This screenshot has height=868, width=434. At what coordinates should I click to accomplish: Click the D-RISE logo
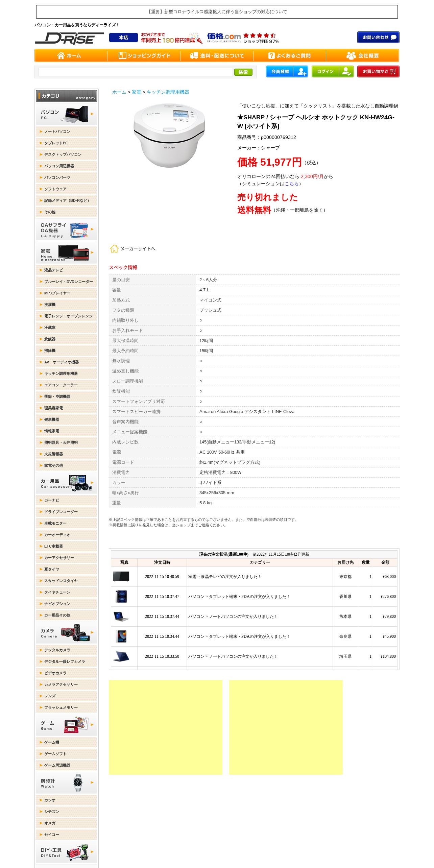coord(69,38)
